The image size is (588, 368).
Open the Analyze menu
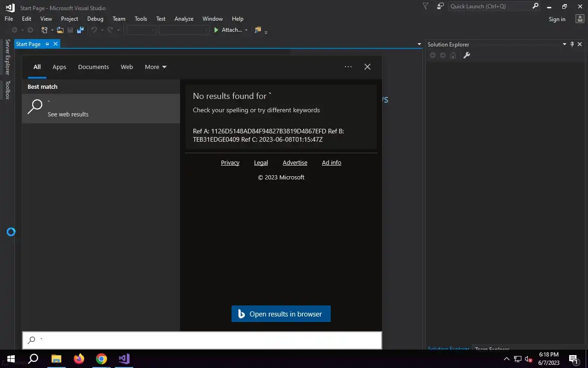[184, 19]
